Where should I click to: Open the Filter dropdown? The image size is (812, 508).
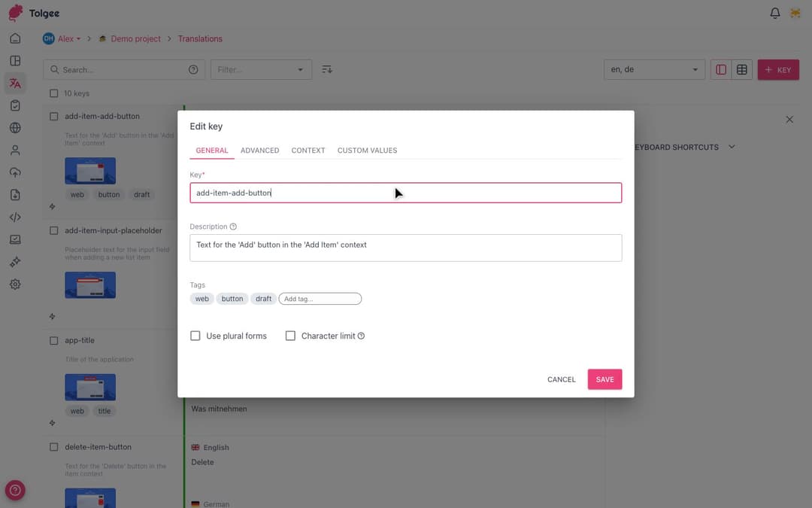click(261, 69)
